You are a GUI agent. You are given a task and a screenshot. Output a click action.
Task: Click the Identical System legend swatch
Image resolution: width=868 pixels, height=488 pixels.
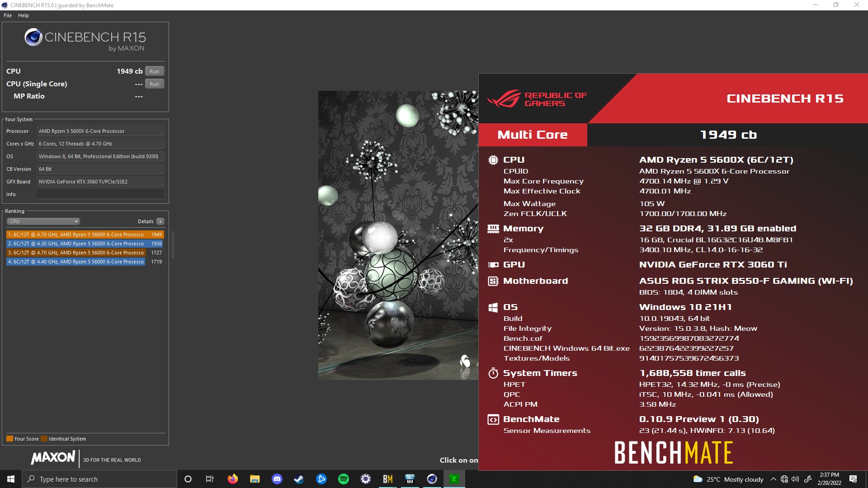pyautogui.click(x=44, y=439)
